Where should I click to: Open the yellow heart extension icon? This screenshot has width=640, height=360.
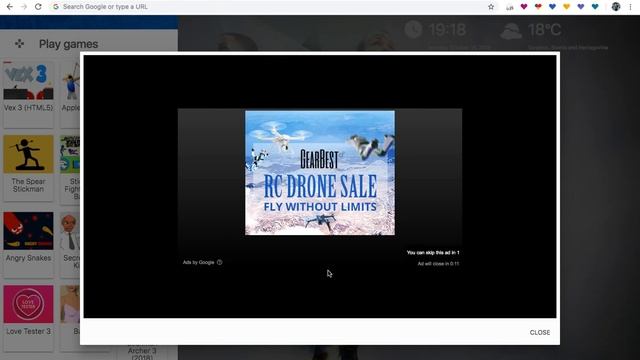click(x=566, y=7)
